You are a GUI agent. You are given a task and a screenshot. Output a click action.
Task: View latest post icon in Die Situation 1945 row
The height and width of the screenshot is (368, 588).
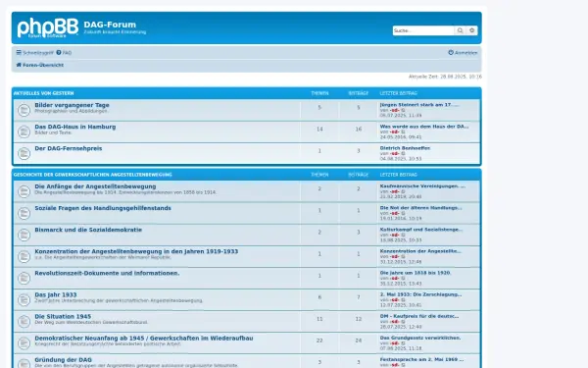click(403, 322)
